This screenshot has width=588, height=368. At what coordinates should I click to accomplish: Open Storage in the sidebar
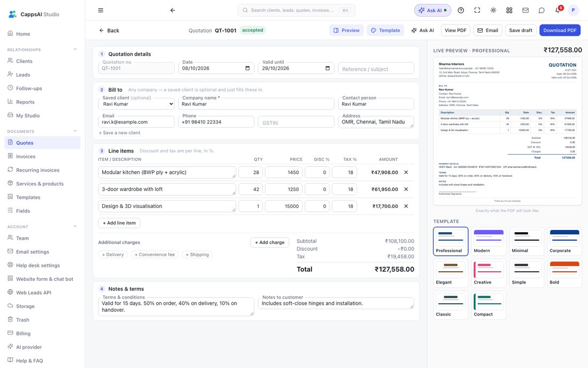42,306
